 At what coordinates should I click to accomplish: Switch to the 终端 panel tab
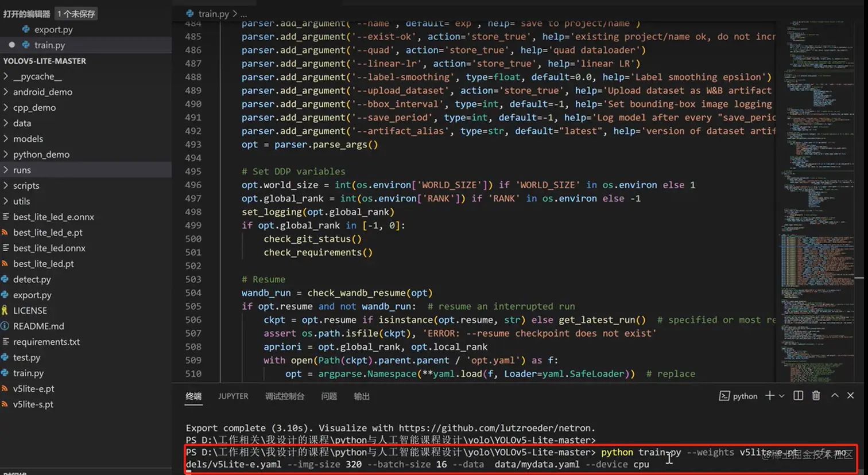tap(193, 396)
